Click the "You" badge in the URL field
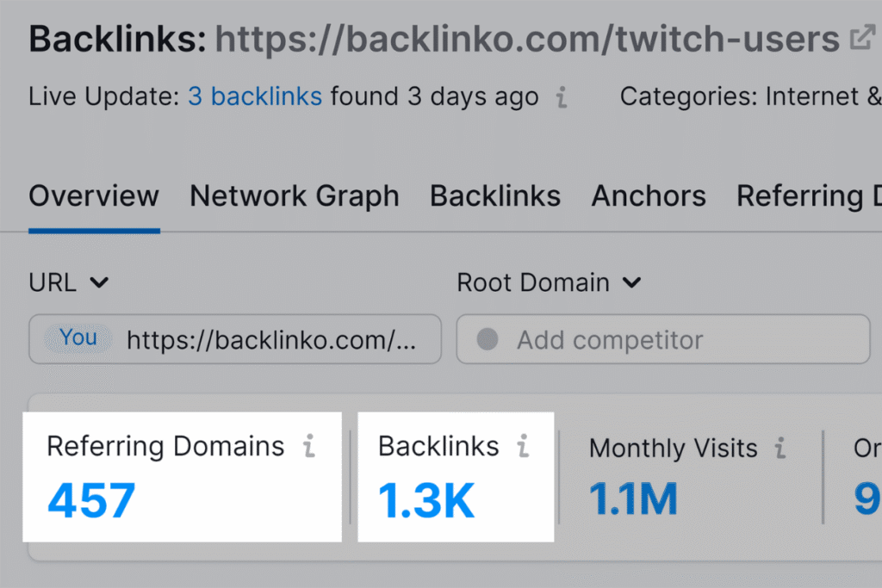 tap(78, 338)
